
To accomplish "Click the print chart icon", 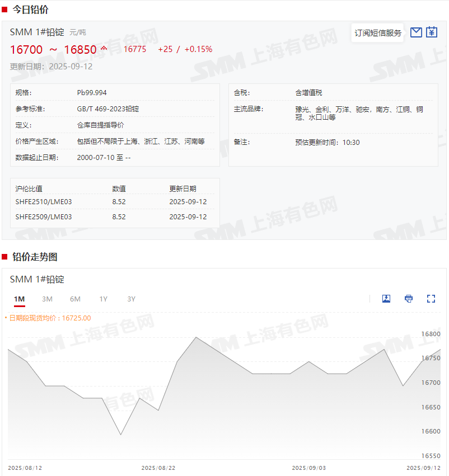I will tap(409, 299).
